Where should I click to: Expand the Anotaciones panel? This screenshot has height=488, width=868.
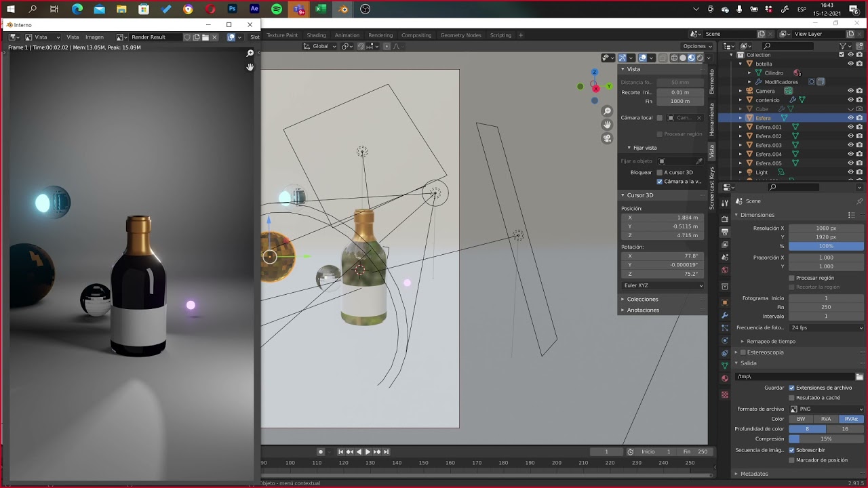(x=642, y=310)
